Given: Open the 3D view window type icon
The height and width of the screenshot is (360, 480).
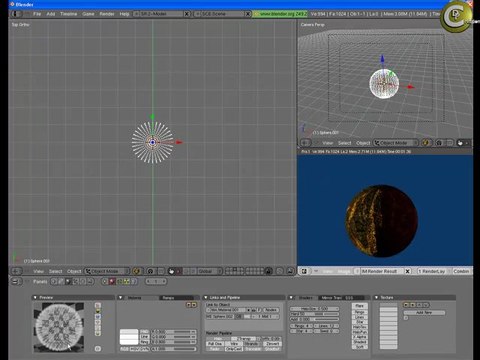Looking at the screenshot, I should coord(17,271).
